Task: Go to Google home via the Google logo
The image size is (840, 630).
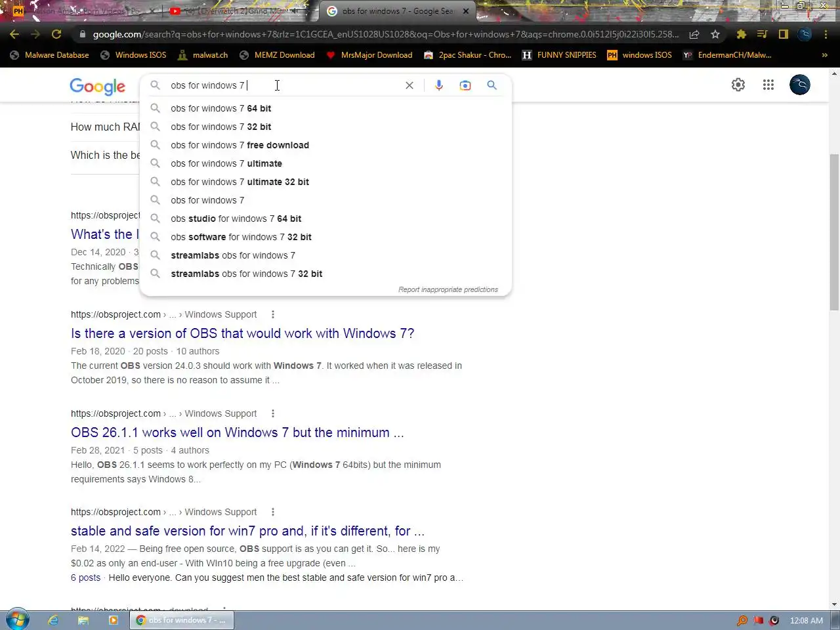Action: [97, 86]
